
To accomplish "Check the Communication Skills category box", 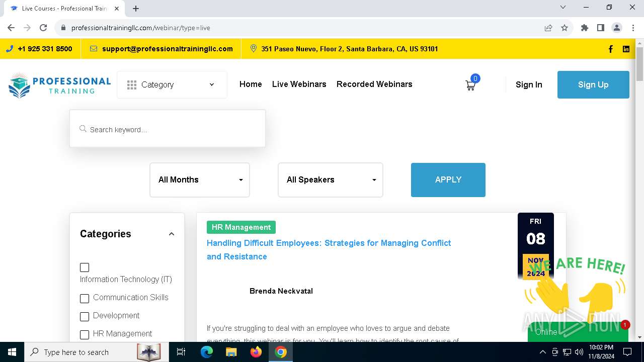I will click(85, 299).
